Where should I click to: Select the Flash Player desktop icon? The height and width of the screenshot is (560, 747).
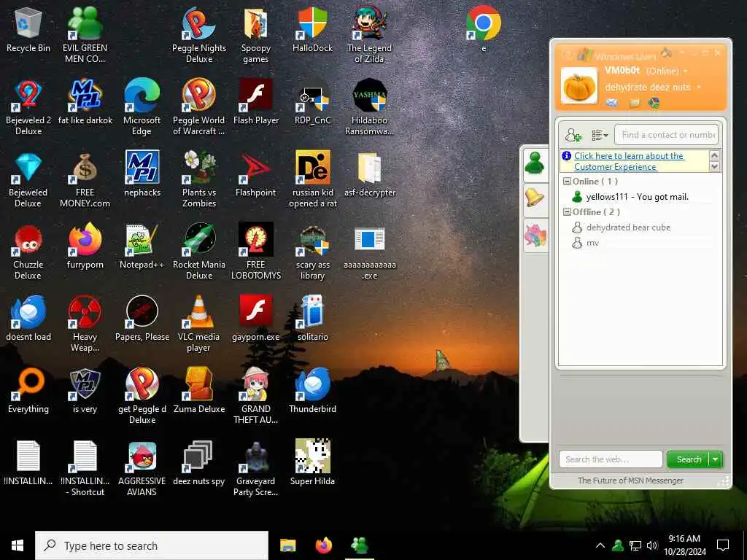(256, 102)
